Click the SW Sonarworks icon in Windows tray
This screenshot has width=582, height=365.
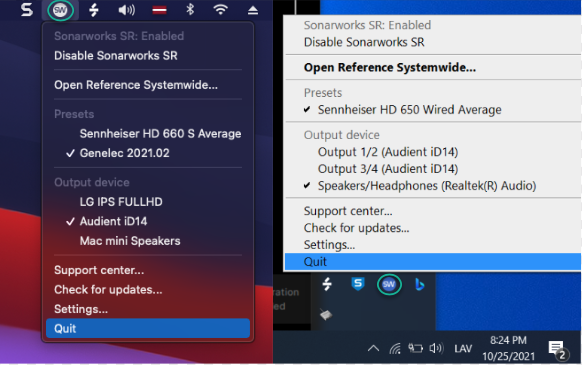pyautogui.click(x=389, y=284)
